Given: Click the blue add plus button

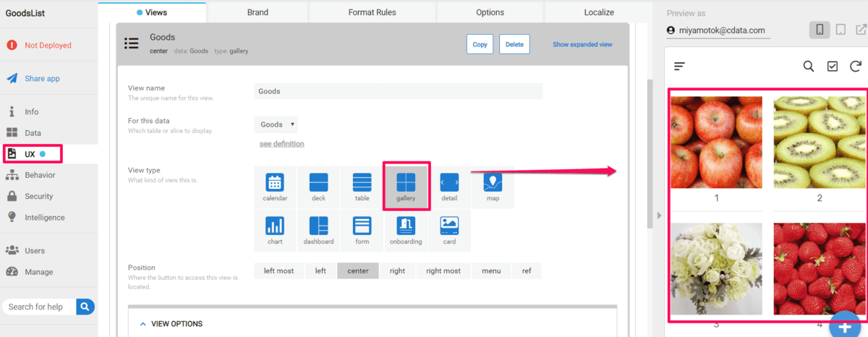Looking at the screenshot, I should [x=844, y=326].
